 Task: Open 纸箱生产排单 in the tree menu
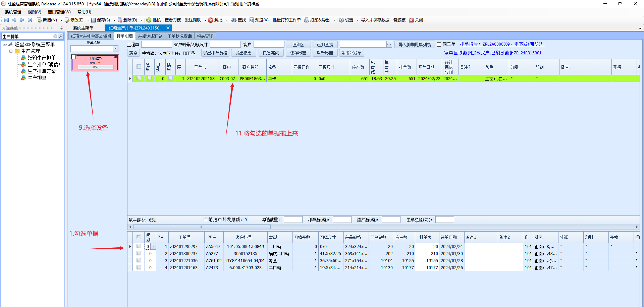click(42, 58)
